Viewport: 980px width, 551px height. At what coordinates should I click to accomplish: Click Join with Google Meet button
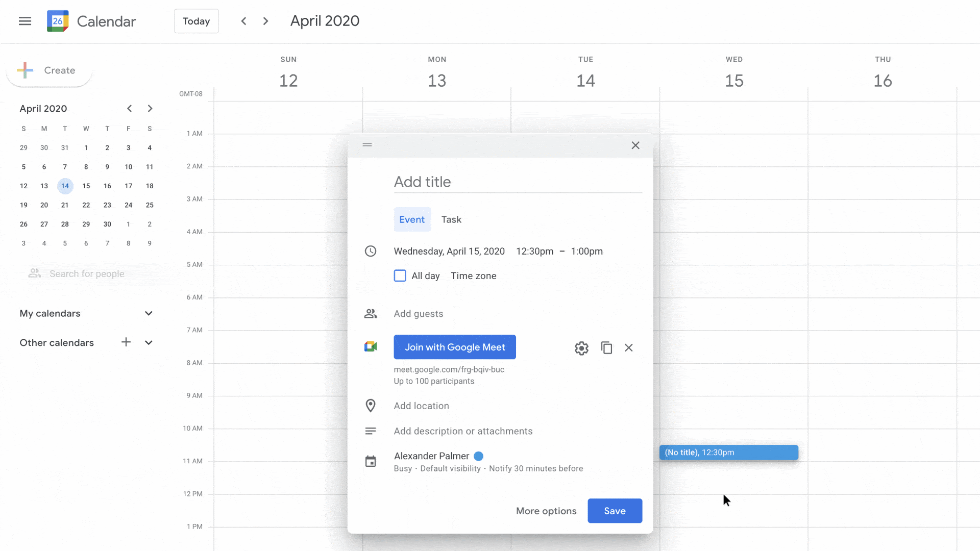(x=455, y=346)
